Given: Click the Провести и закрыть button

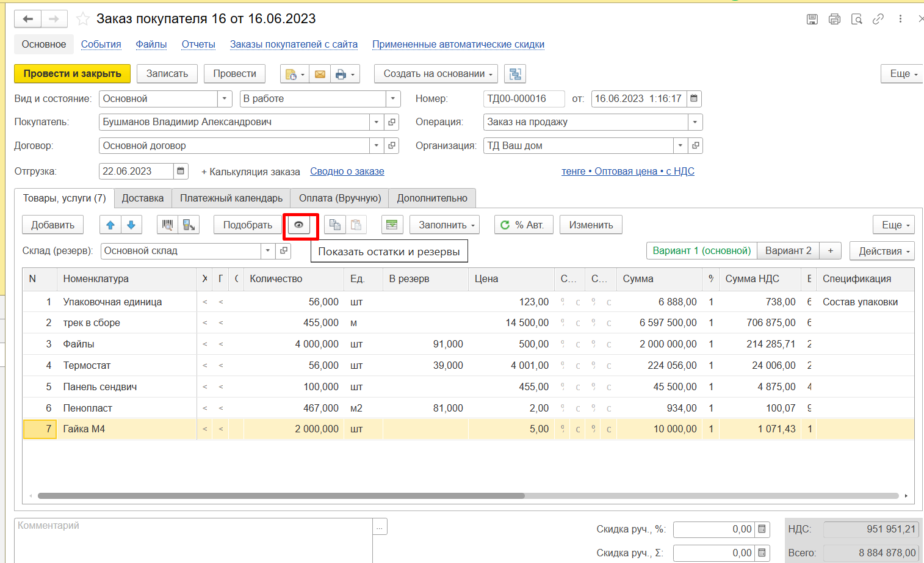Looking at the screenshot, I should click(x=72, y=74).
